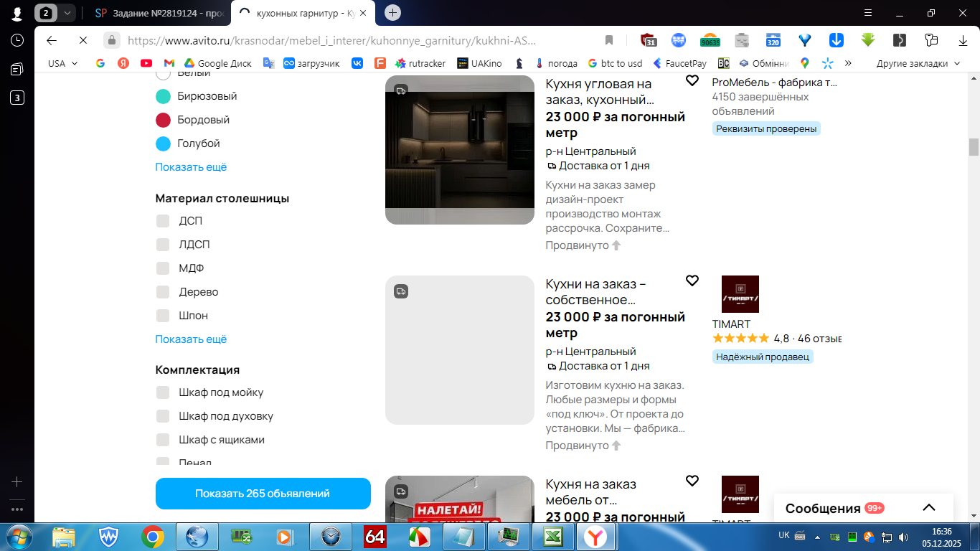Go back using the browser back arrow
Image resolution: width=980 pixels, height=551 pixels.
[x=51, y=40]
